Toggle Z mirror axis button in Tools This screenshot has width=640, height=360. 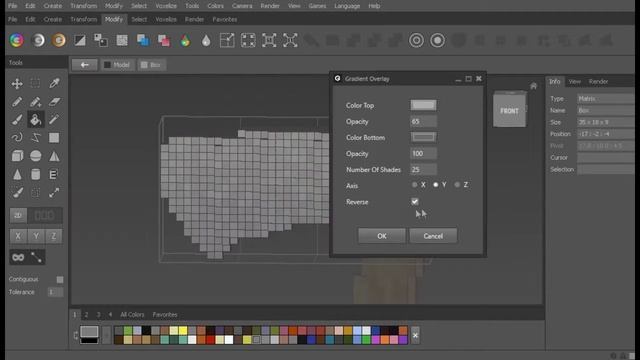tap(53, 236)
